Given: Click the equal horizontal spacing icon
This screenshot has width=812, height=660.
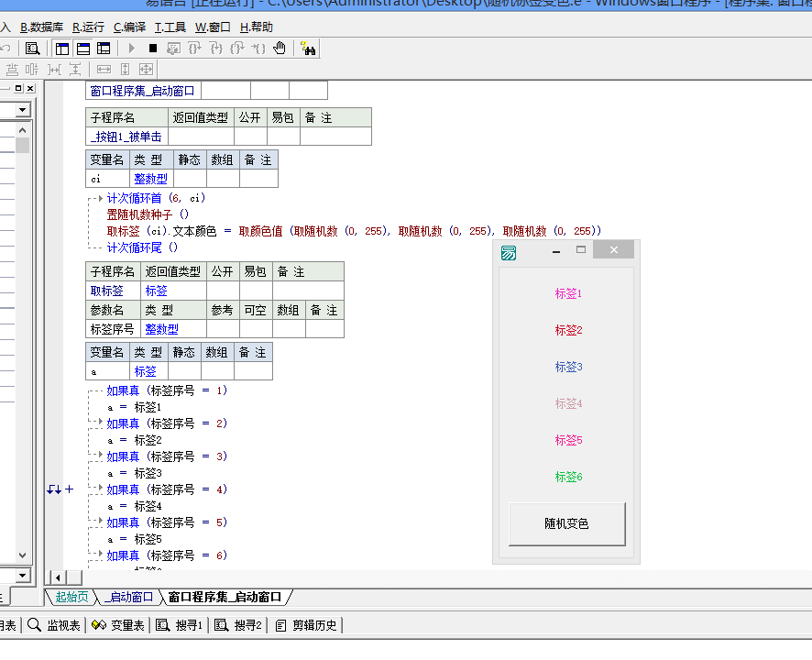Looking at the screenshot, I should [x=54, y=70].
